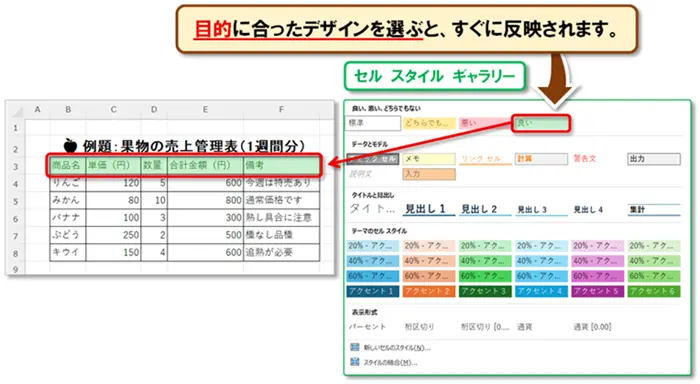
Task: Choose the 桁区切り [0… number format style
Action: click(x=485, y=326)
